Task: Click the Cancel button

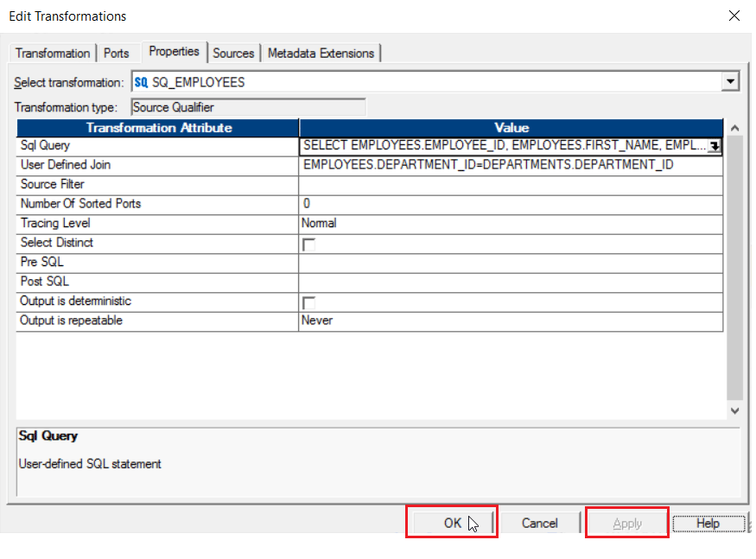Action: [x=539, y=523]
